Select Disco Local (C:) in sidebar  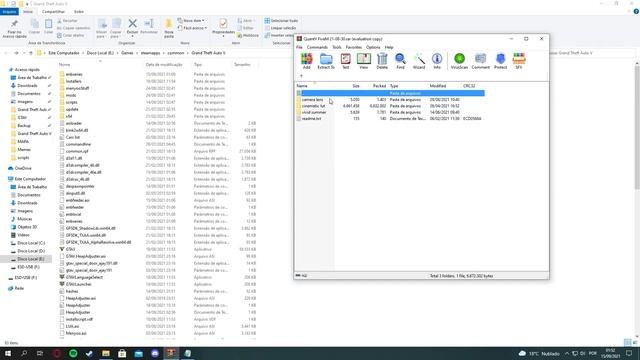(x=31, y=243)
